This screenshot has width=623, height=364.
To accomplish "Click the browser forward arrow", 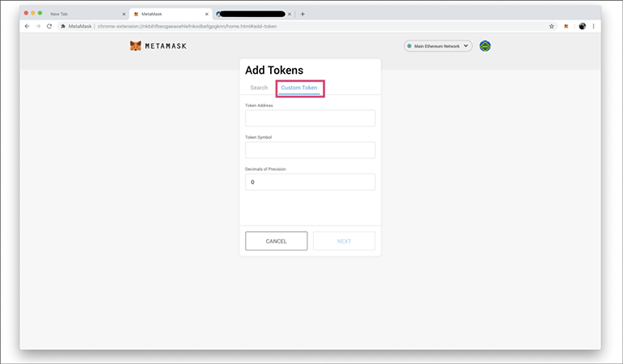I will click(38, 26).
